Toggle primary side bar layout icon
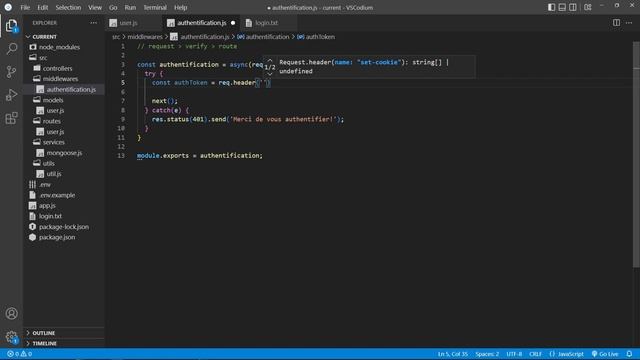Viewport: 640px width, 360px height. (551, 7)
